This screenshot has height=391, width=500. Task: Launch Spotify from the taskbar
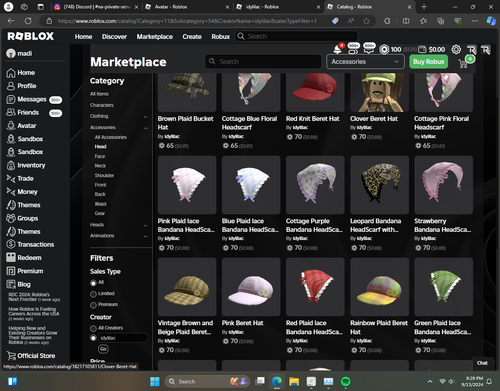(x=346, y=381)
